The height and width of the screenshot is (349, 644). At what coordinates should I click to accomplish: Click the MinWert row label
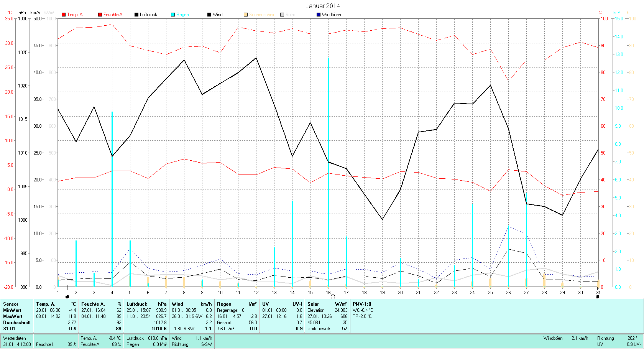12,310
